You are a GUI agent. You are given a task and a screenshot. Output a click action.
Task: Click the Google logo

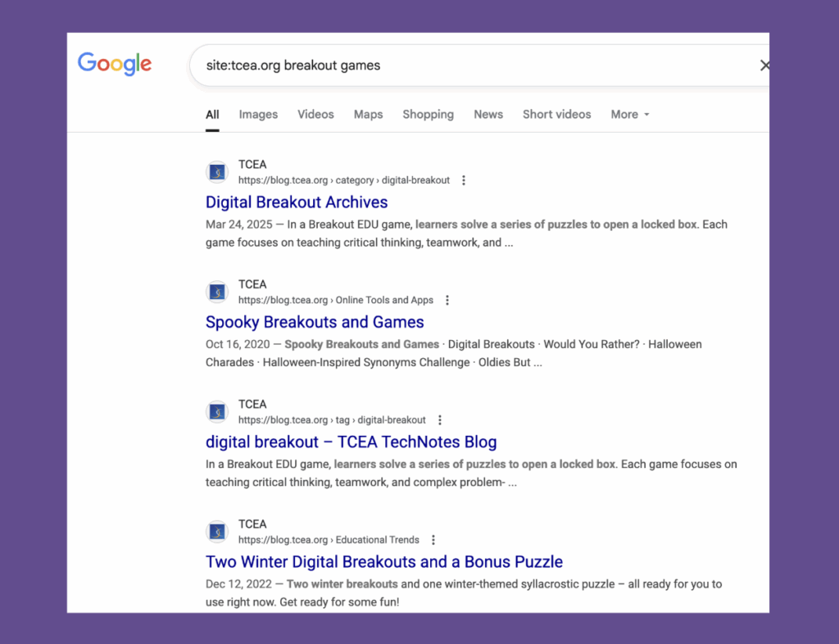[x=115, y=64]
